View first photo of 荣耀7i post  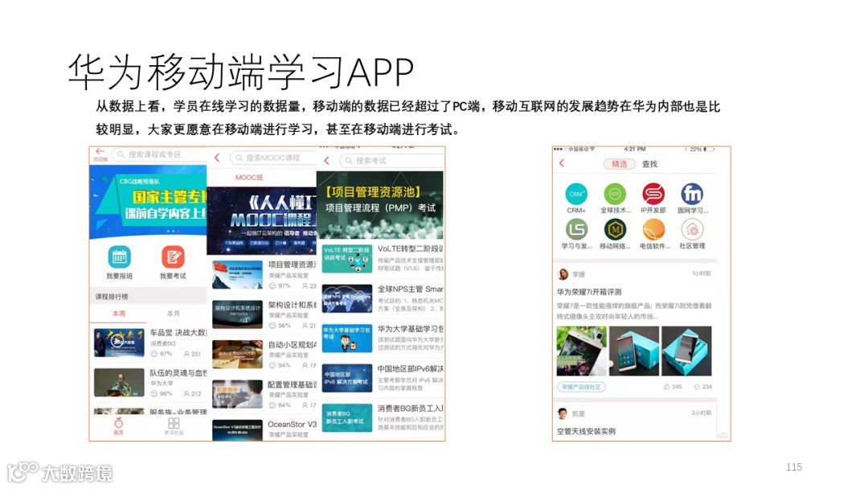(581, 351)
